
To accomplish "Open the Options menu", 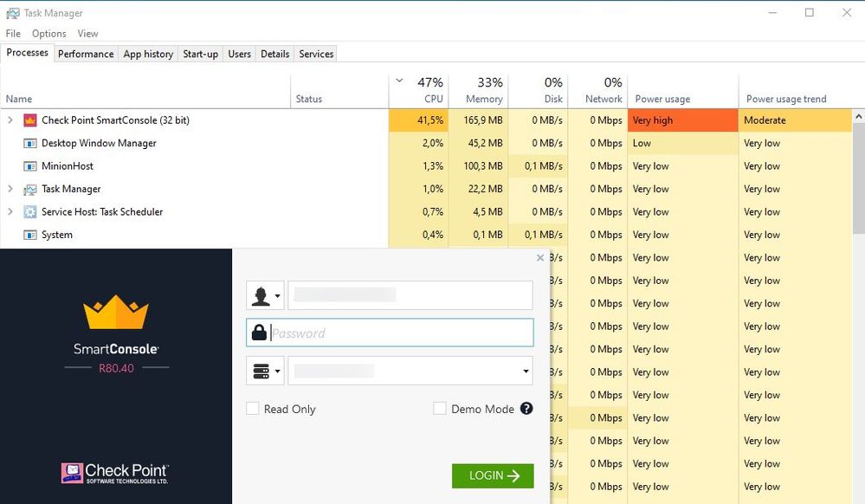I will pyautogui.click(x=49, y=34).
